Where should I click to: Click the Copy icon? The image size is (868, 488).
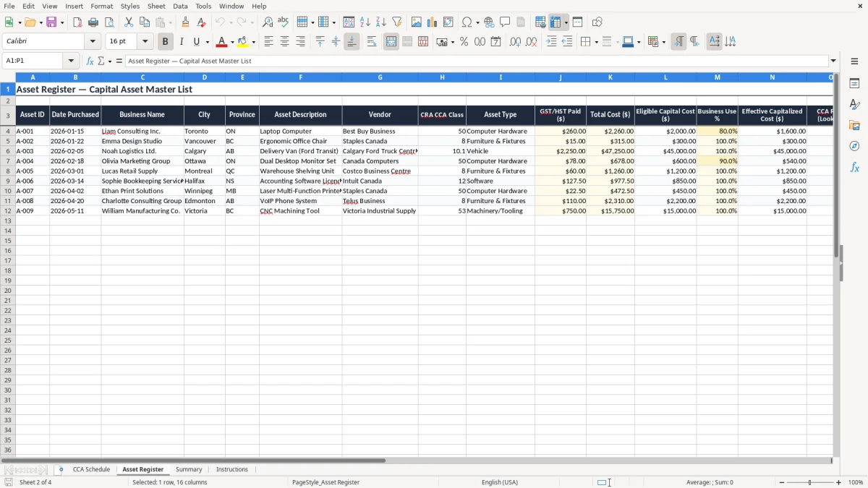coord(145,22)
